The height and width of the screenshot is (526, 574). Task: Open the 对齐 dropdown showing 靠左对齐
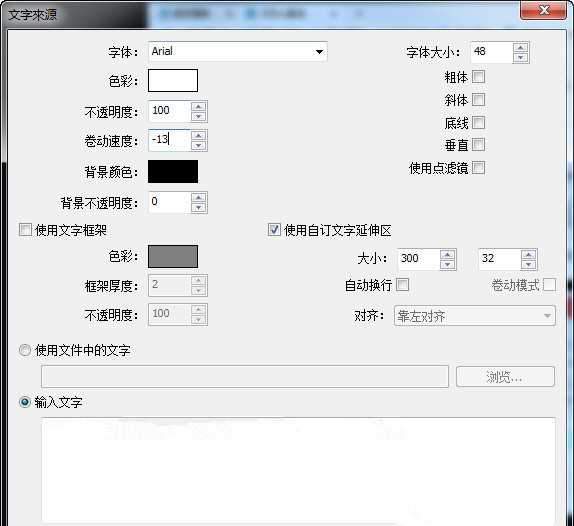[475, 316]
